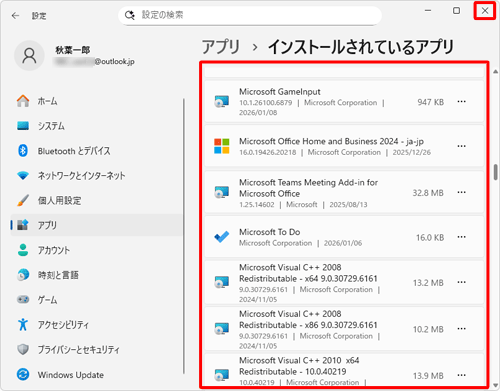
Task: Click the Accounts person icon
Action: (23, 250)
